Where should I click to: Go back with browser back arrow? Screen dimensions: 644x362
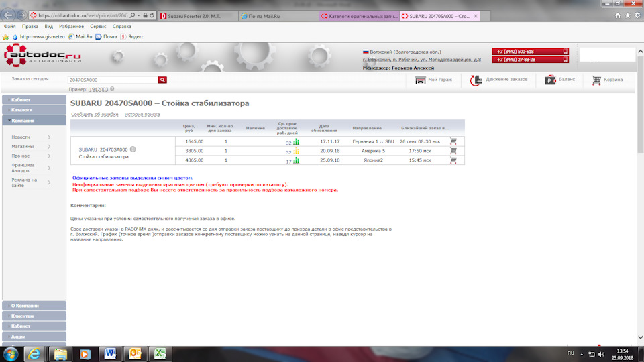pyautogui.click(x=8, y=15)
